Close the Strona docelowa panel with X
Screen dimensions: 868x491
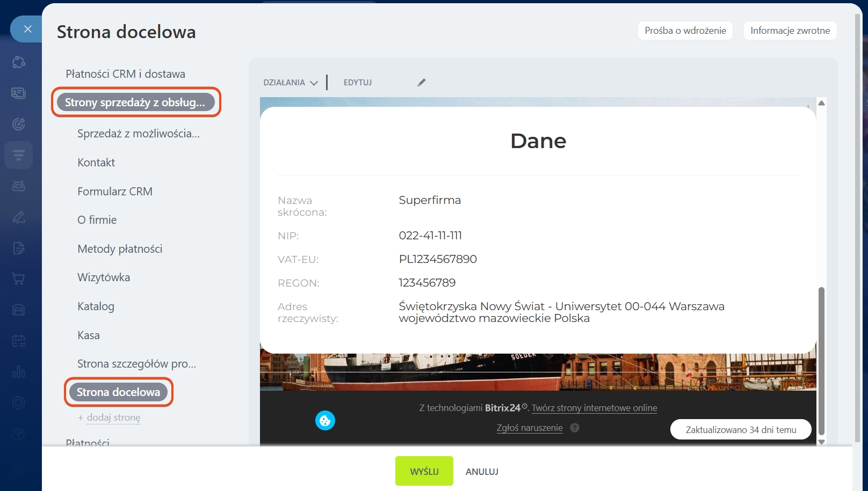pyautogui.click(x=28, y=29)
